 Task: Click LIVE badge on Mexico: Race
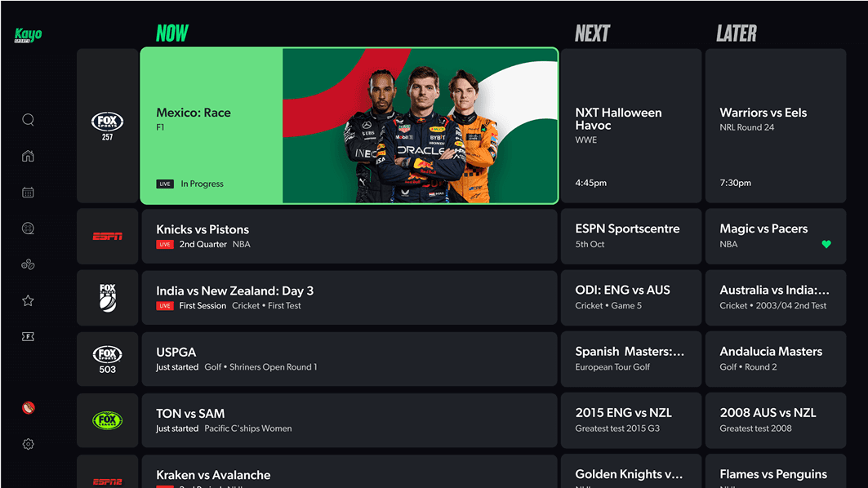[165, 184]
